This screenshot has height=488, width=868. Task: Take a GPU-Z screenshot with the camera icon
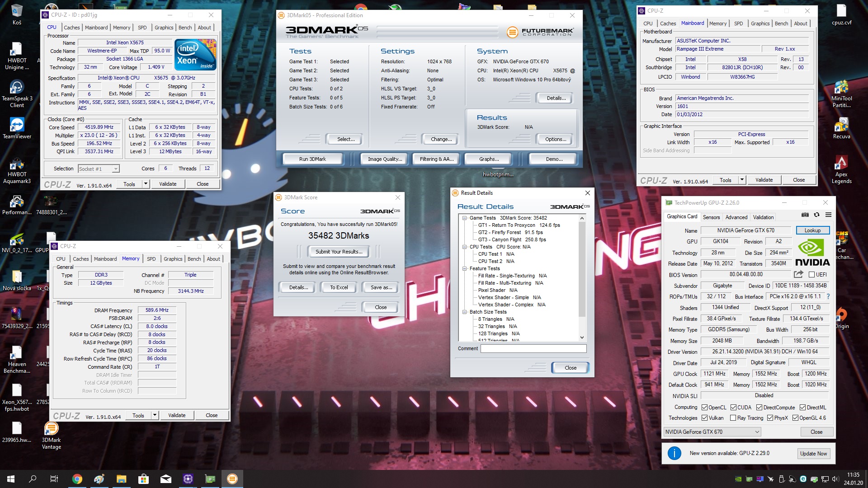point(805,215)
